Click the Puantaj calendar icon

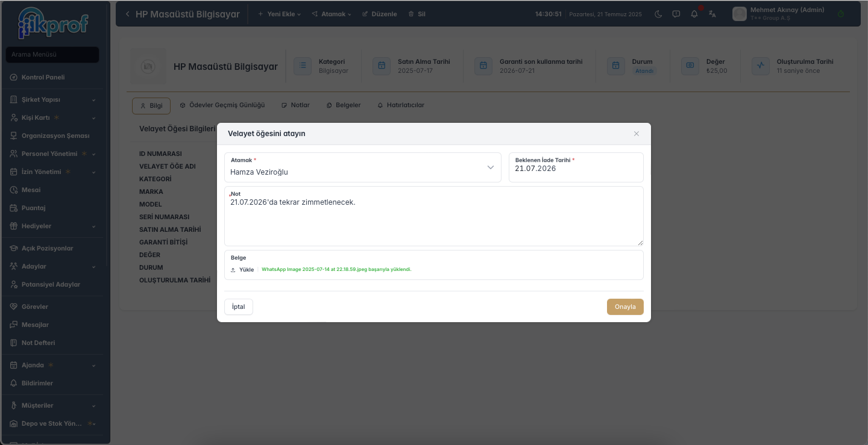[14, 208]
